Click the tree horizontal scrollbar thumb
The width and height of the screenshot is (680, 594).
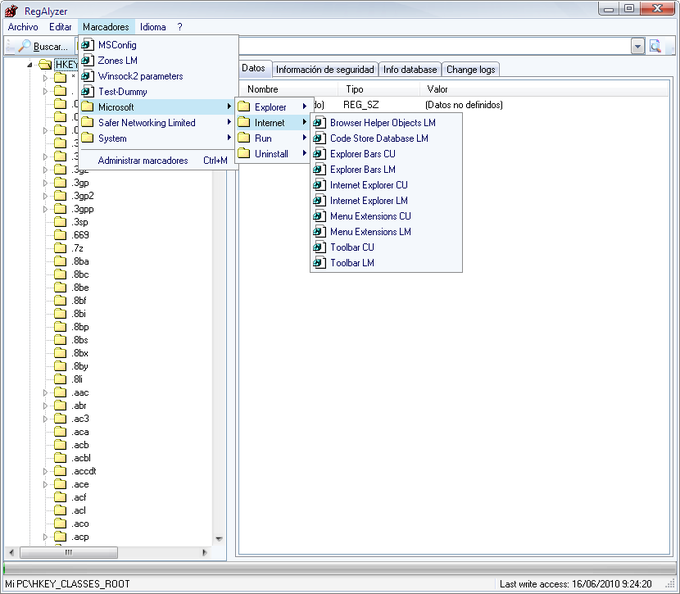(x=69, y=552)
